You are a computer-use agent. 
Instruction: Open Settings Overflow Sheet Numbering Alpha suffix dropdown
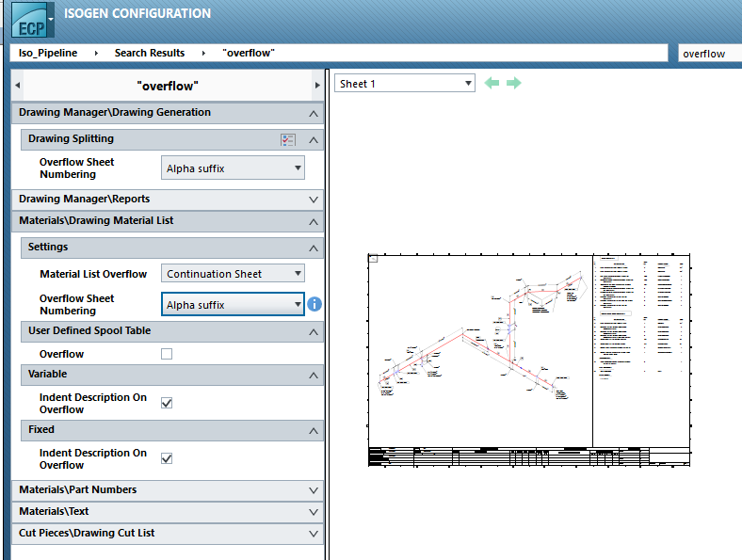pos(233,305)
